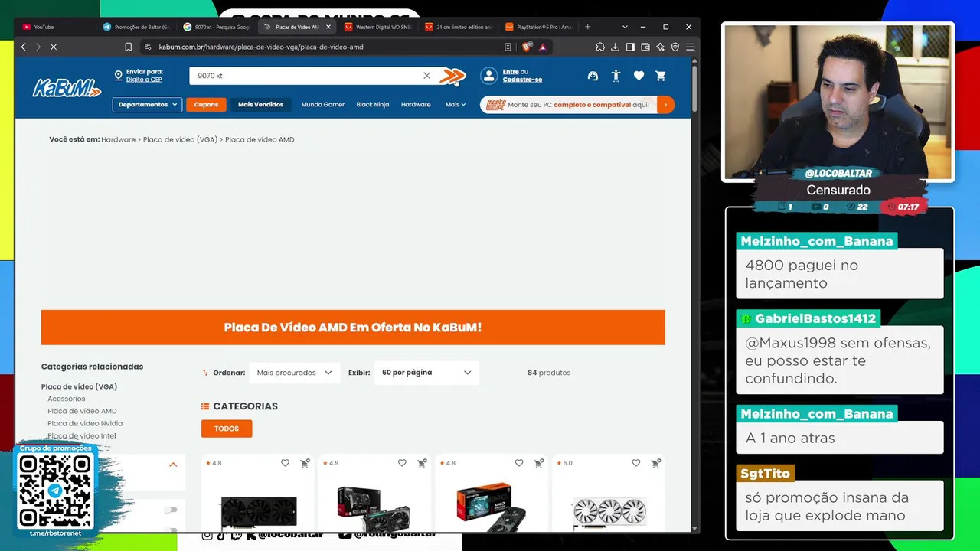This screenshot has height=551, width=980.
Task: Click the 'Digite o CEP' link
Action: 144,80
